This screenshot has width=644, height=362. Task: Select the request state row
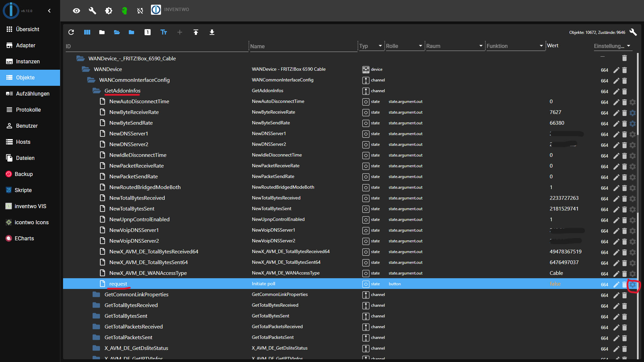[350, 284]
